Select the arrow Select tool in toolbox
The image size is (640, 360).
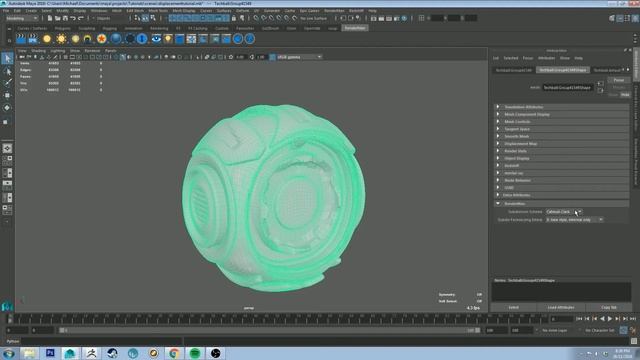tap(7, 58)
